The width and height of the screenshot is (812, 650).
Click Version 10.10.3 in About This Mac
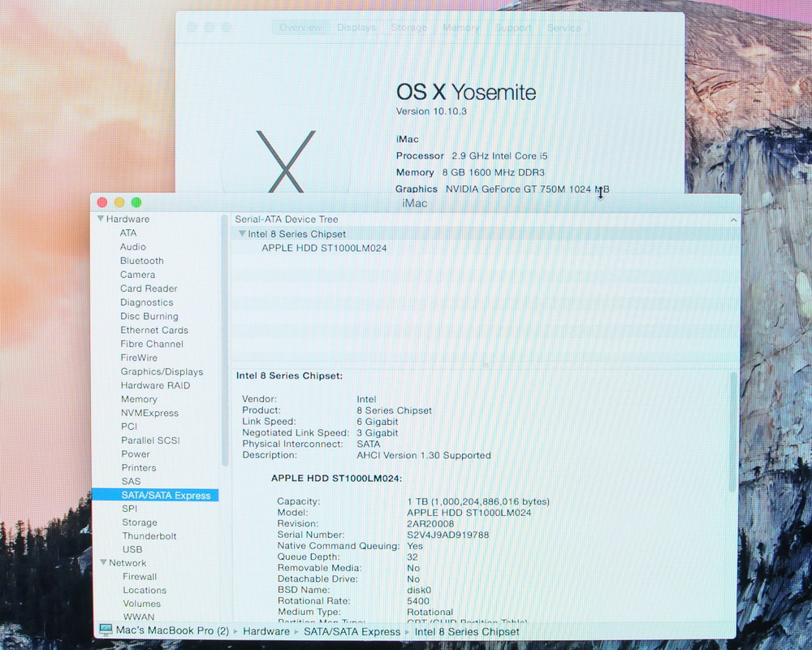(431, 111)
